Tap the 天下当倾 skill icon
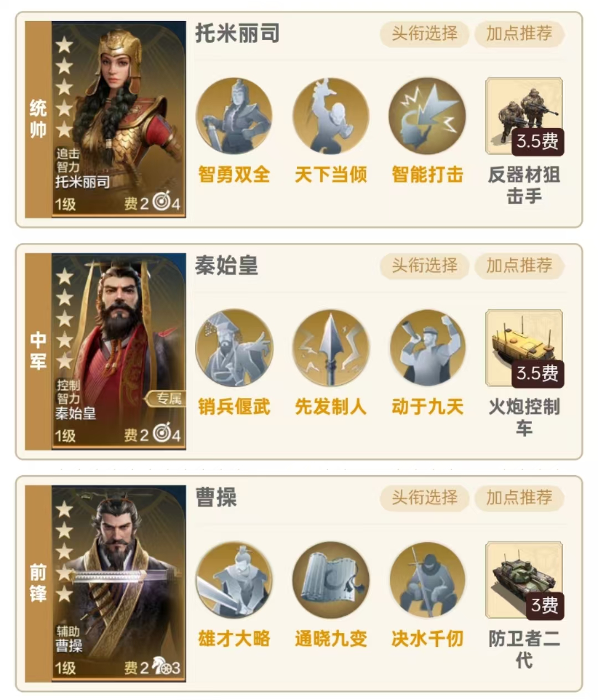 click(x=331, y=116)
